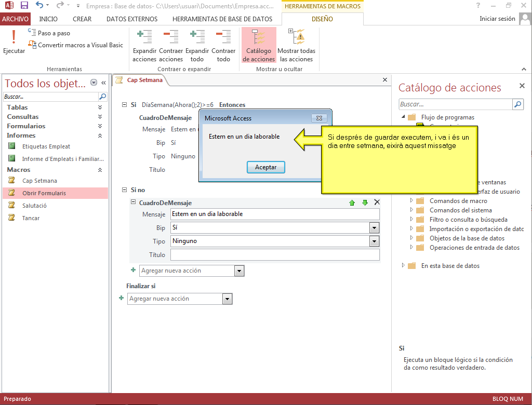
Task: Open the Tipo dropdown arrow
Action: point(374,241)
